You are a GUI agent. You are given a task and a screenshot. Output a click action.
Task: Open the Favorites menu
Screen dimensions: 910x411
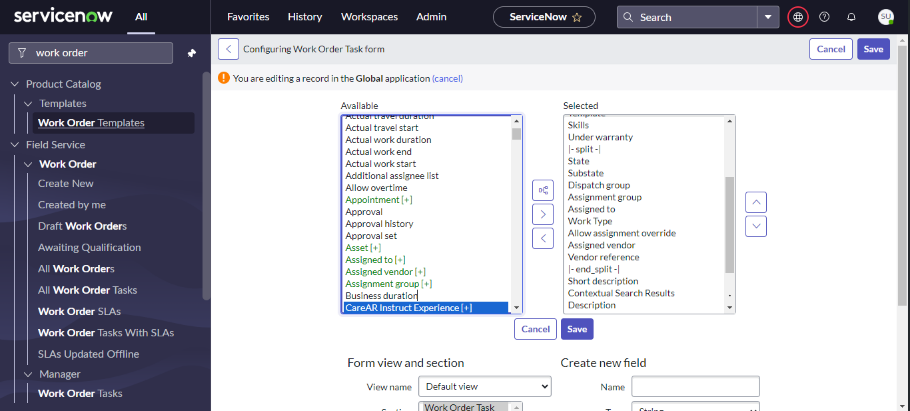point(248,17)
